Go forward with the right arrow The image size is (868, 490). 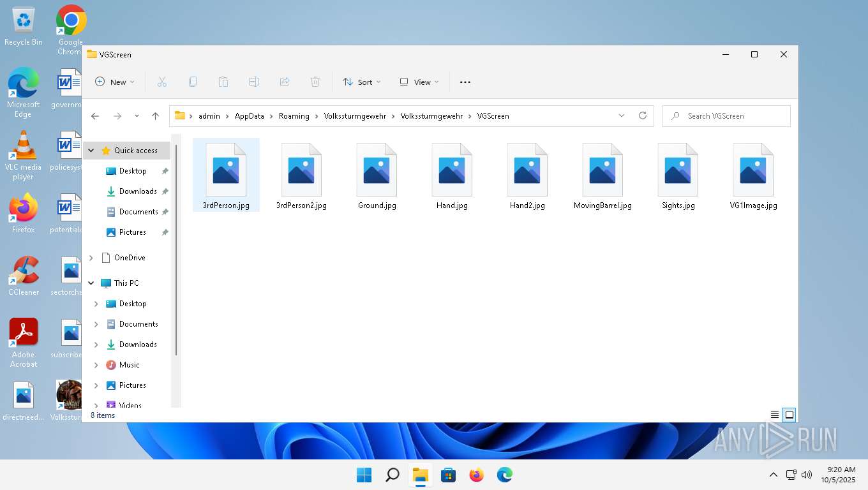pyautogui.click(x=117, y=116)
